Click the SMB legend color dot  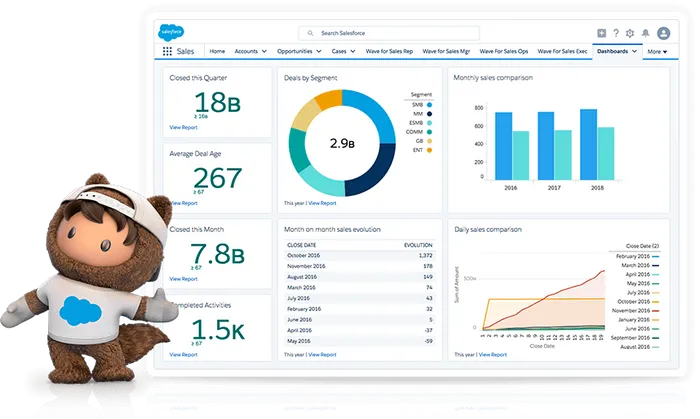[429, 105]
